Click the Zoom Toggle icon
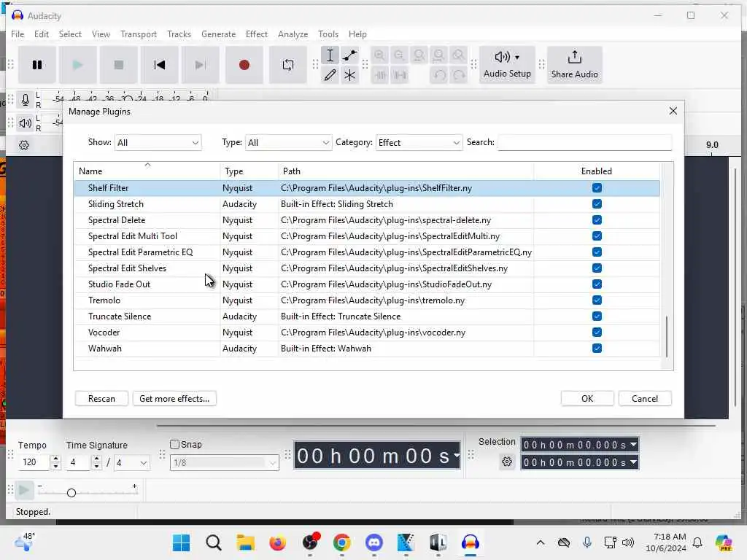The image size is (747, 560). [459, 55]
